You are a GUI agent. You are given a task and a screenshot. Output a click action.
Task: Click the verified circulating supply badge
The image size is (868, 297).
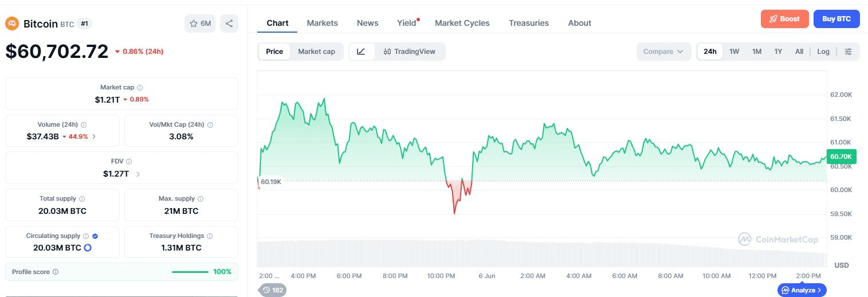pos(95,236)
